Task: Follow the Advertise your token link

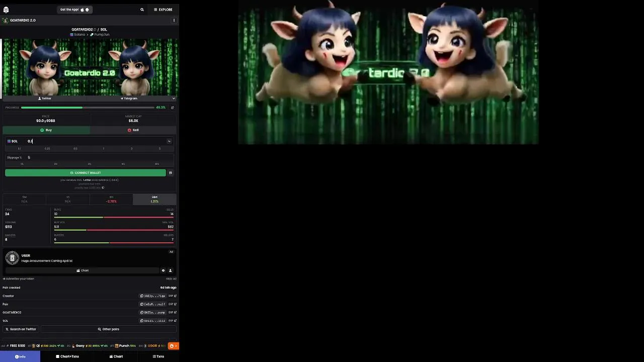Action: pos(19,279)
